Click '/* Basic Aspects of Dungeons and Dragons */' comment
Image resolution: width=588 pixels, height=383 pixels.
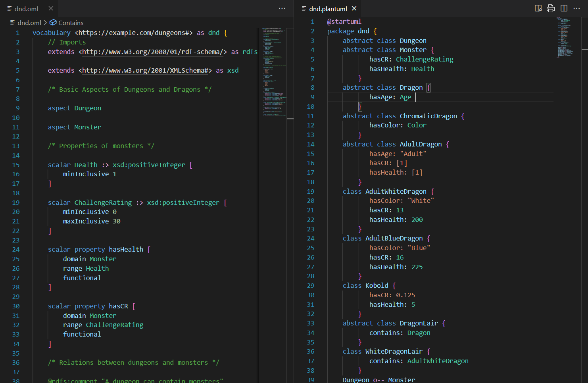coord(130,89)
